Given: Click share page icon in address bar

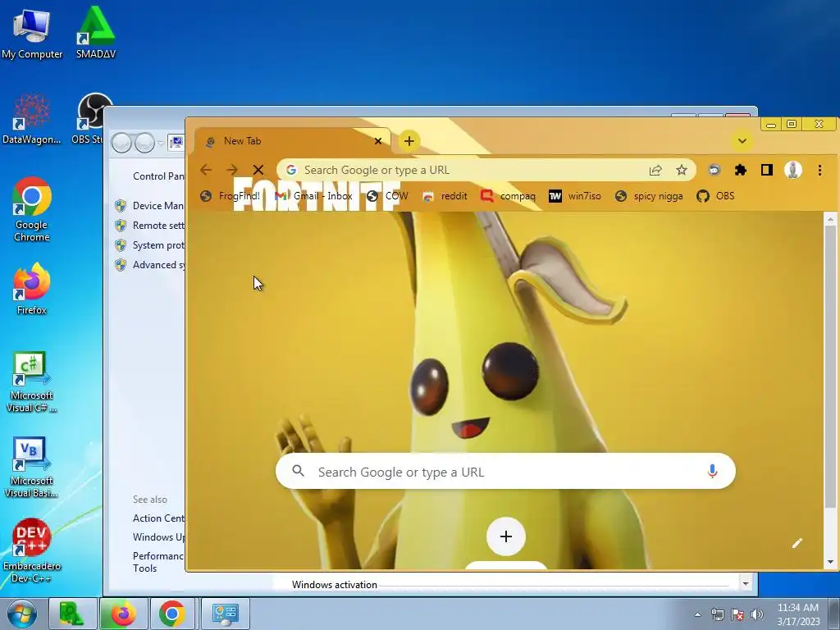Looking at the screenshot, I should point(655,170).
